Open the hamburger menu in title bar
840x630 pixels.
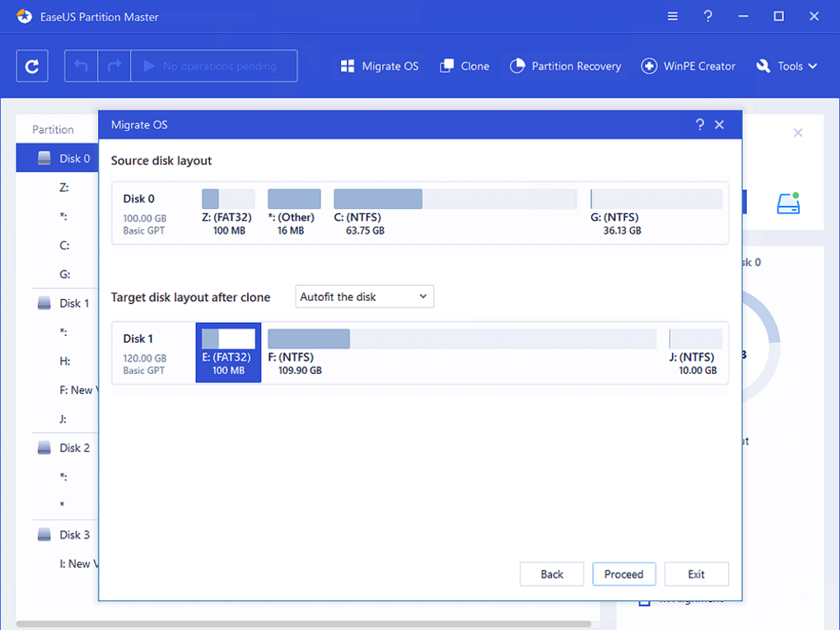(x=672, y=16)
